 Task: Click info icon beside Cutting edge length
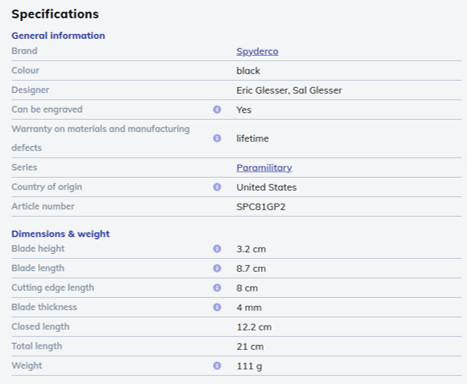click(217, 288)
